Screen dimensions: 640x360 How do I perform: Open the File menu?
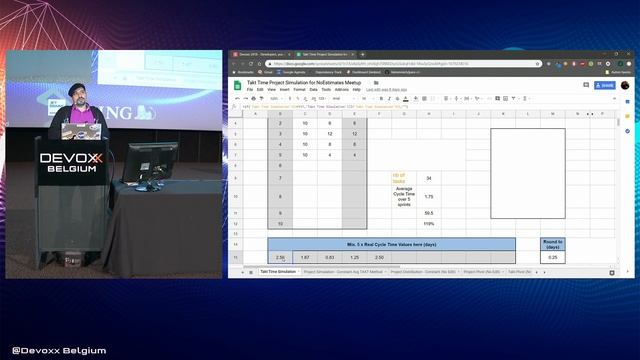250,89
